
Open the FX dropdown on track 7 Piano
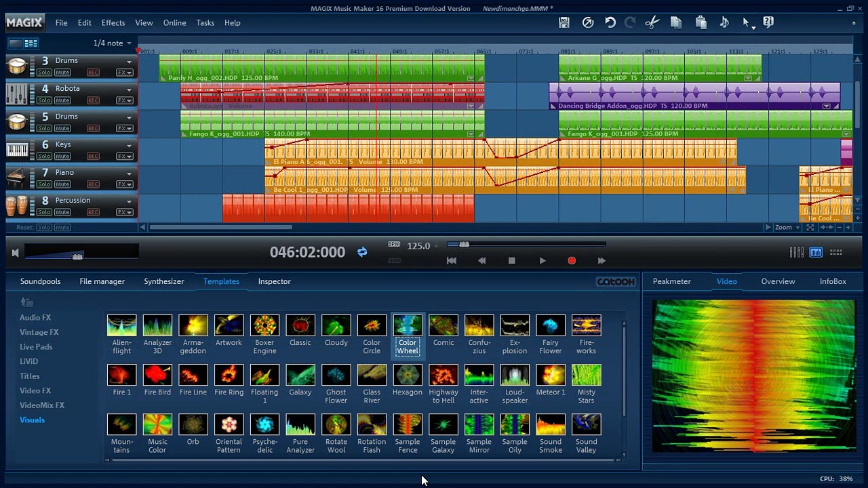pos(125,184)
